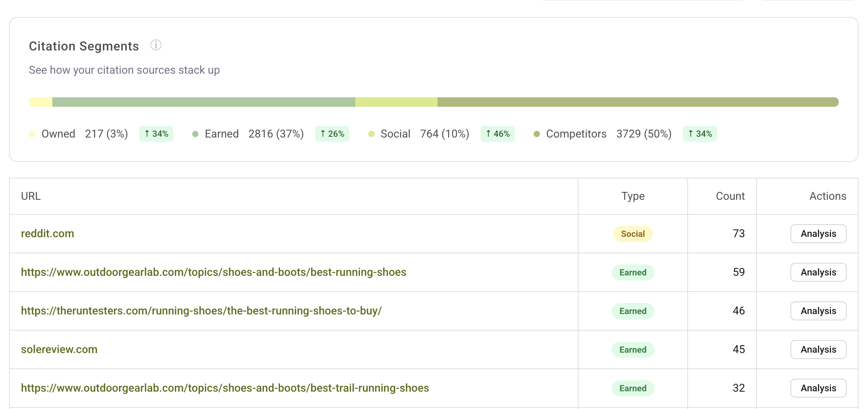Viewport: 868px width, 409px height.
Task: Open the solereview.com link
Action: click(59, 349)
